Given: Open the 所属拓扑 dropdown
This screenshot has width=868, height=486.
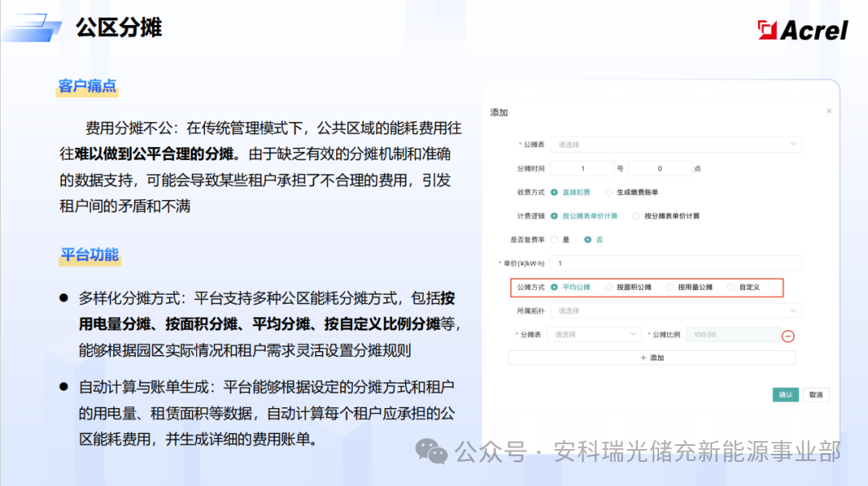Looking at the screenshot, I should [676, 311].
